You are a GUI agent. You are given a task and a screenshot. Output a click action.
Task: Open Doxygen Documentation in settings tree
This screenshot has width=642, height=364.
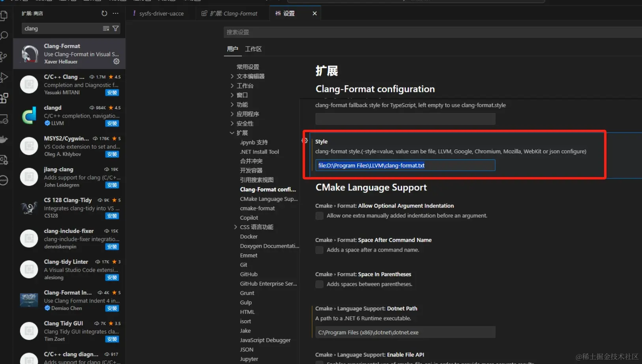[x=270, y=246]
